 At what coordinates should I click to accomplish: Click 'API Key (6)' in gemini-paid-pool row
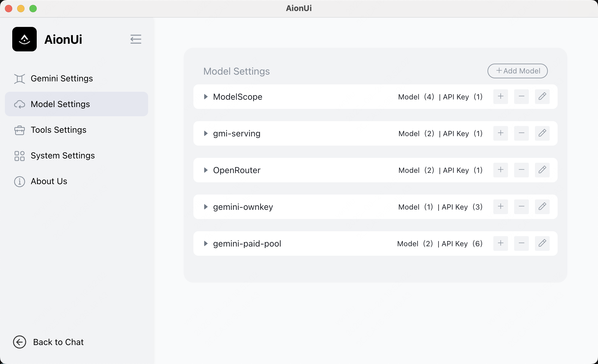[x=462, y=244]
